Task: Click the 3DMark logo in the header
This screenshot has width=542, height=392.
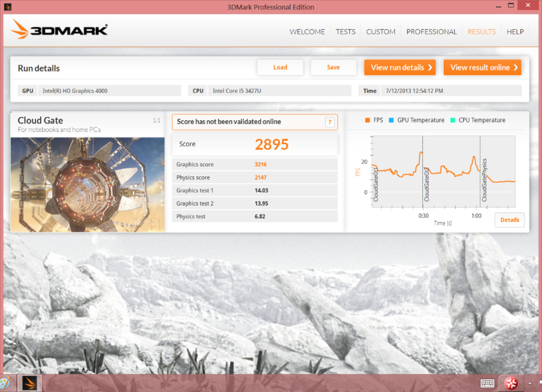Action: [x=59, y=29]
